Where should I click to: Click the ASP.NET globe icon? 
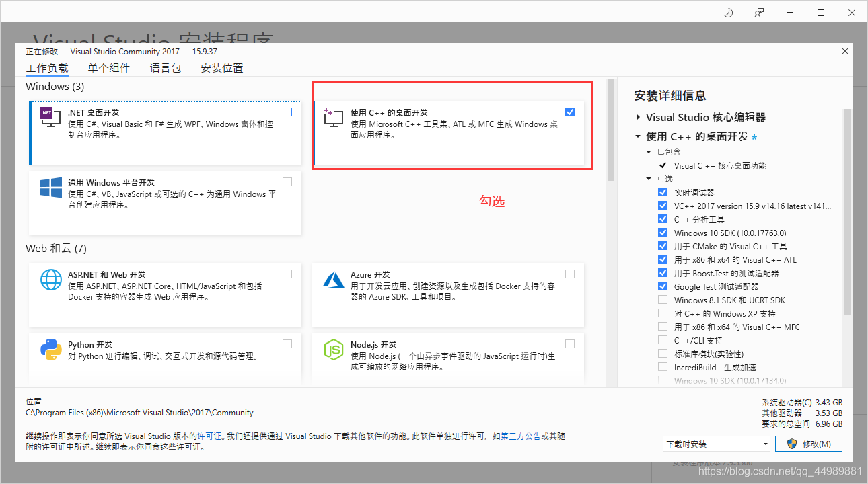click(51, 280)
